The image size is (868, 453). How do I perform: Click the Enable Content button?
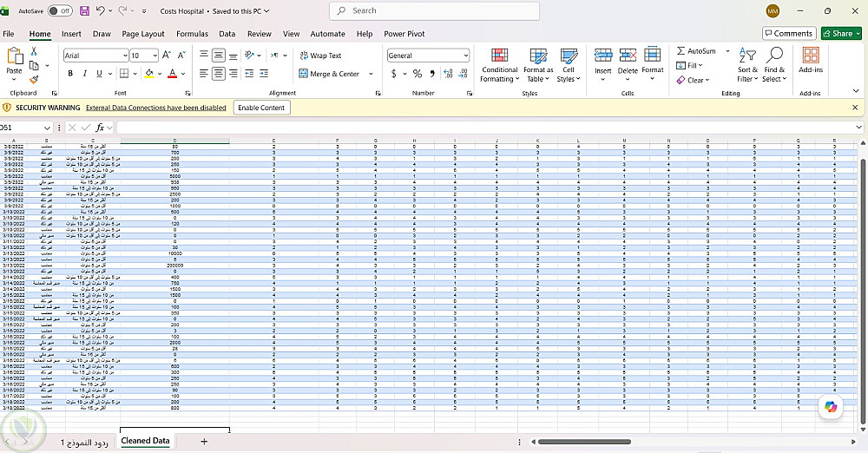[x=261, y=108]
